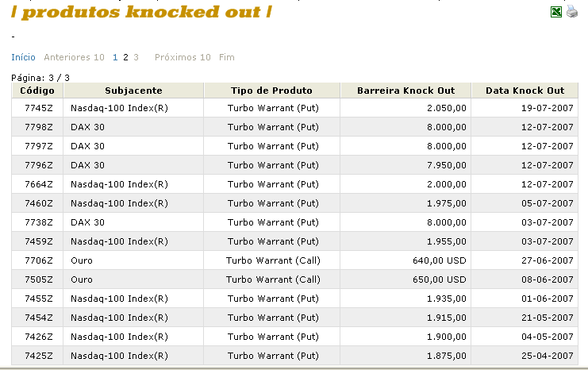Click the Tipo de Produto header
Viewport: 588px width, 370px height.
(x=271, y=91)
